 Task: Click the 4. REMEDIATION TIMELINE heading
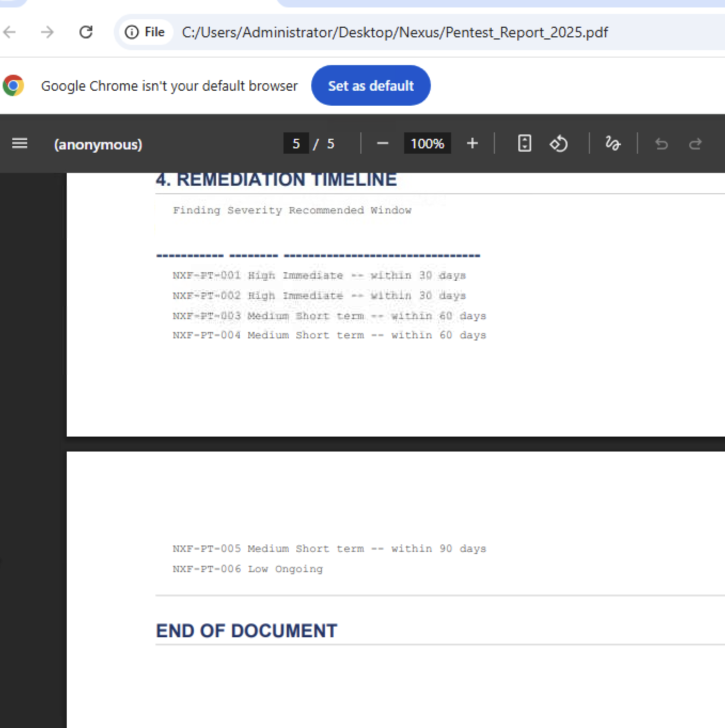(276, 180)
